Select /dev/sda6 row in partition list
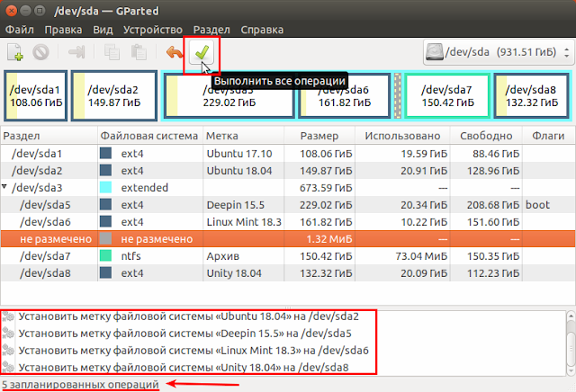Viewport: 576px width, 392px height. point(288,222)
